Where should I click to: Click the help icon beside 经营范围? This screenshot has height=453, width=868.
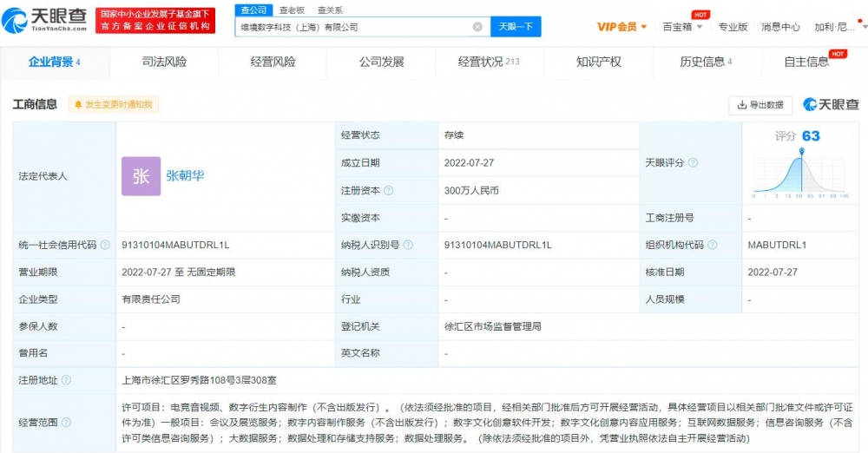tap(66, 423)
